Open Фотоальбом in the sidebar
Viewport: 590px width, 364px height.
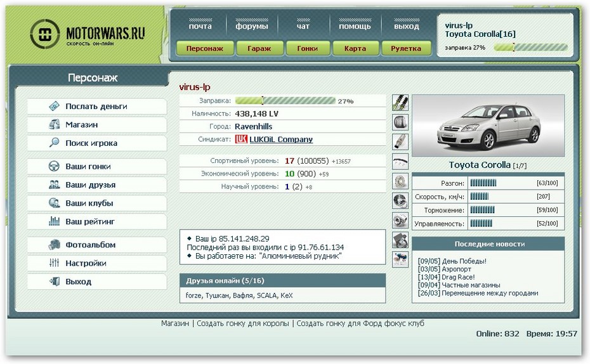coord(96,245)
